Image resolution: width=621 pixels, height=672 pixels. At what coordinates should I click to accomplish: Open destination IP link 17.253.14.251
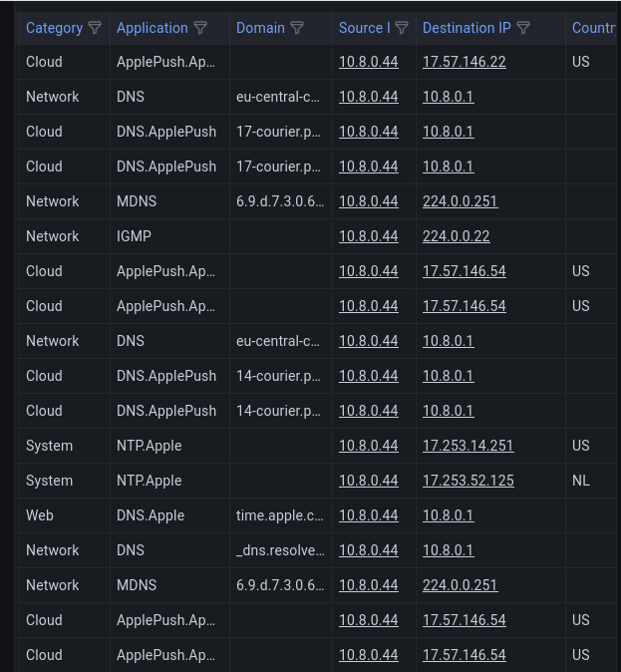point(467,446)
